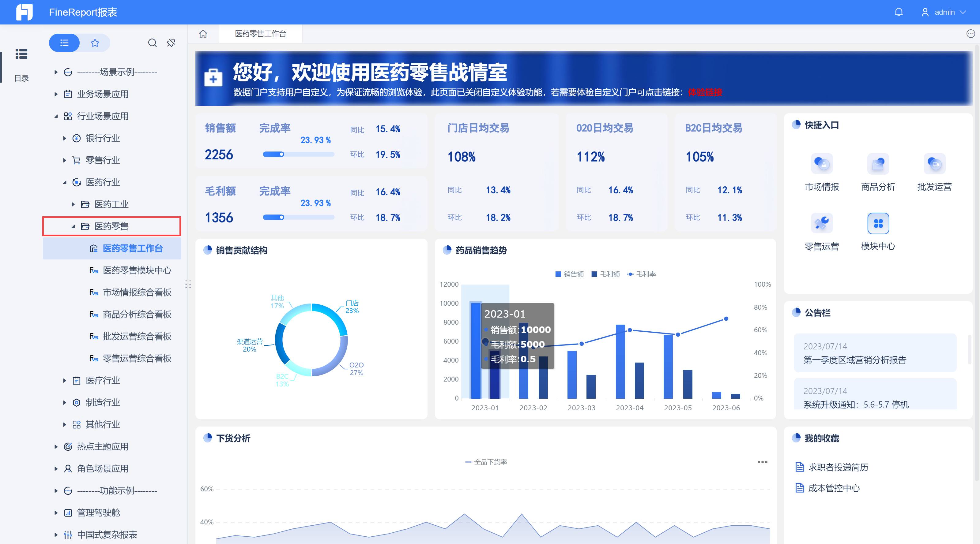This screenshot has height=544, width=980.
Task: Switch to favorites star toggle
Action: pos(95,43)
